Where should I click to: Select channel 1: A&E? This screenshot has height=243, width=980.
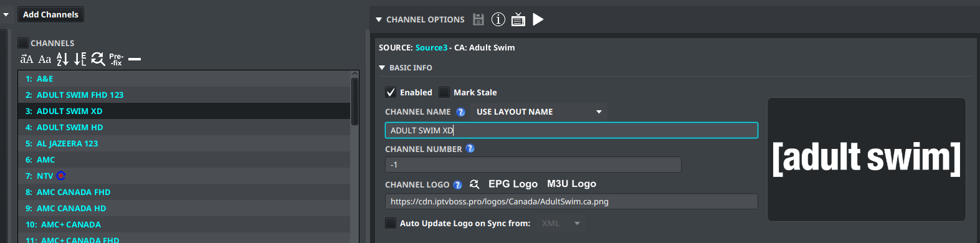click(x=184, y=79)
